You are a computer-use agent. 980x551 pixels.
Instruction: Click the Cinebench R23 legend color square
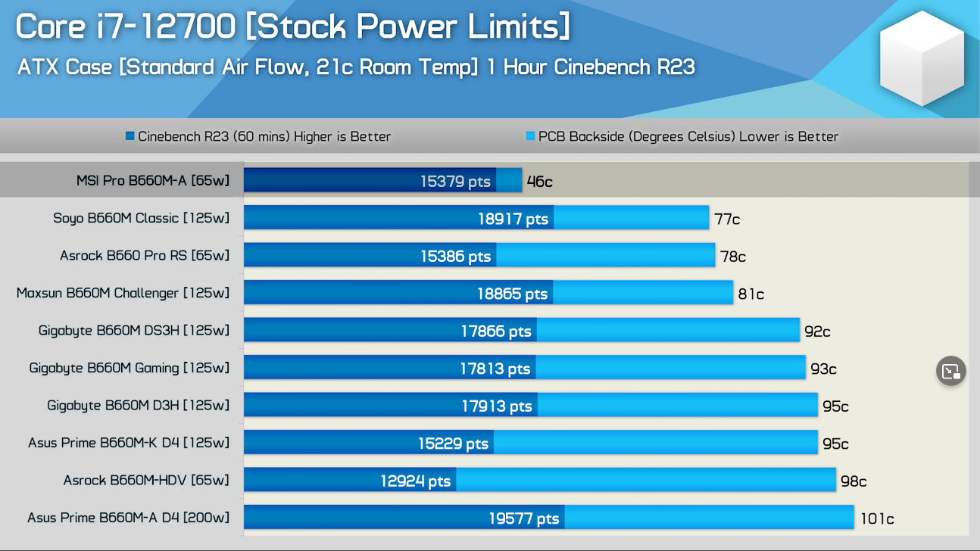tap(130, 136)
